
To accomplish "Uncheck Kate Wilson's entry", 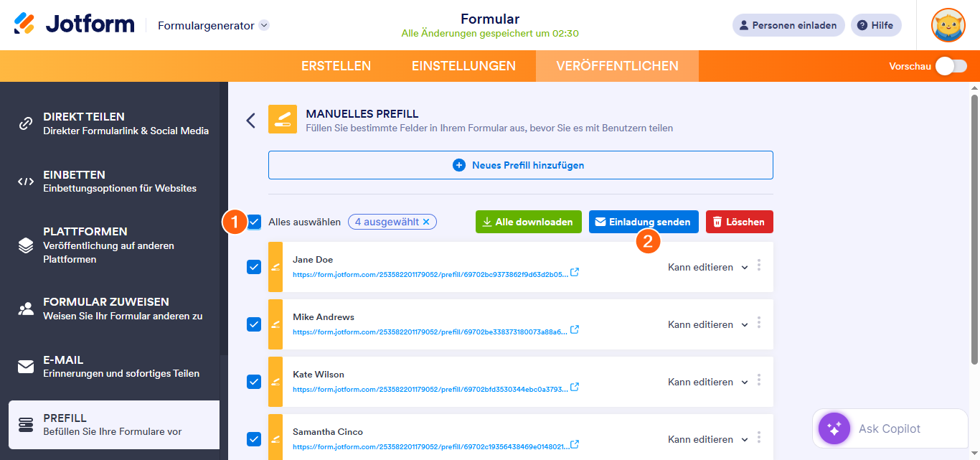I will point(253,382).
